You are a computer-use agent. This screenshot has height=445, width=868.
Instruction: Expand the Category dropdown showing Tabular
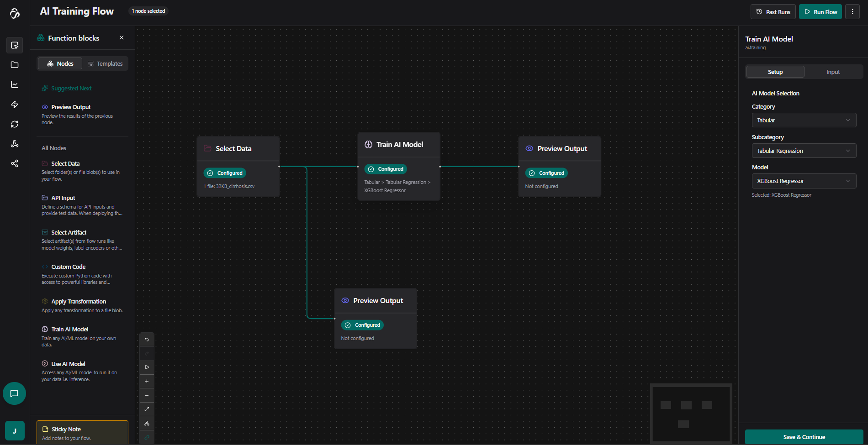(x=804, y=120)
